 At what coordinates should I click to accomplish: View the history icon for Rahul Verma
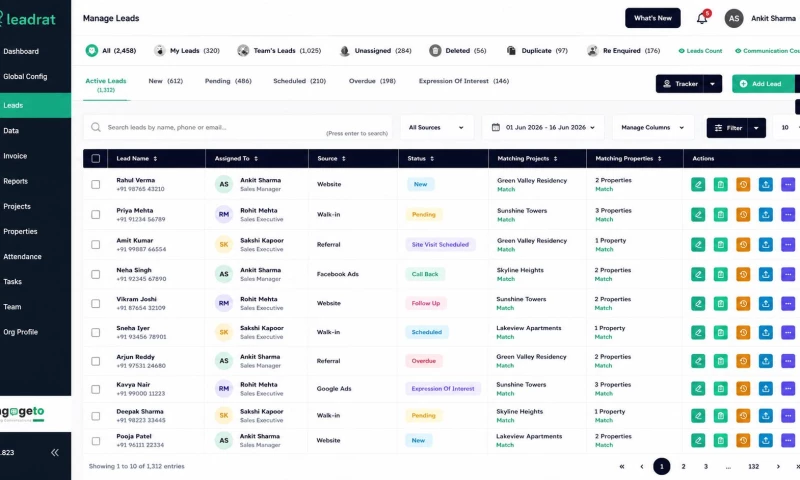point(743,185)
